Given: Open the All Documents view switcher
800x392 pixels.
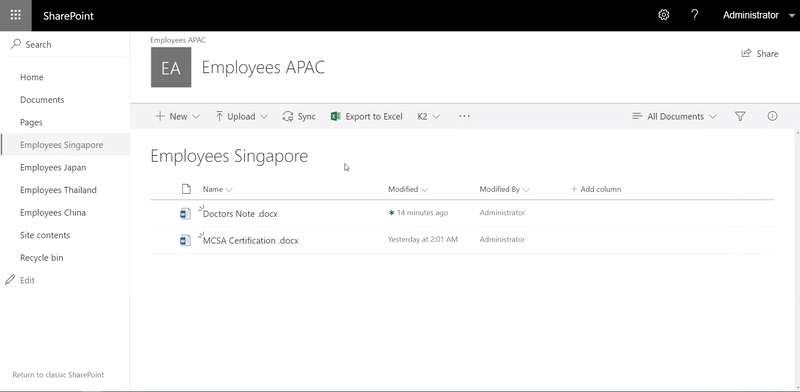Looking at the screenshot, I should 674,116.
